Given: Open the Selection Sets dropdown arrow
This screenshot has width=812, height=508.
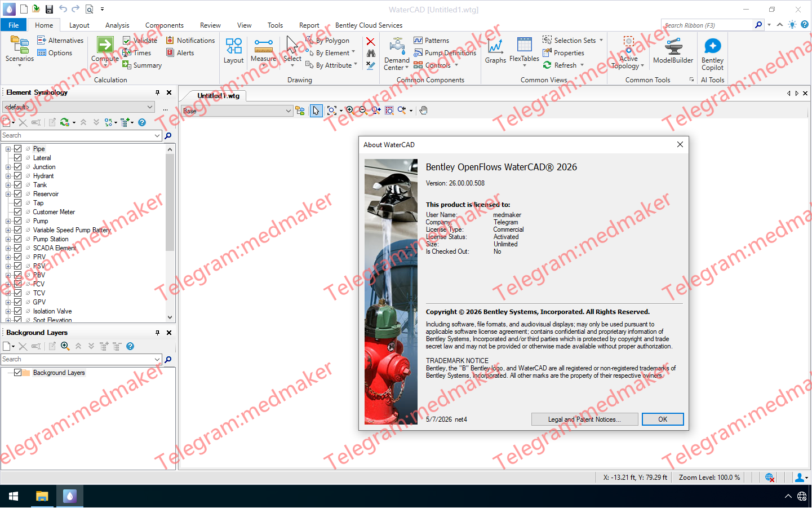Looking at the screenshot, I should coord(601,41).
